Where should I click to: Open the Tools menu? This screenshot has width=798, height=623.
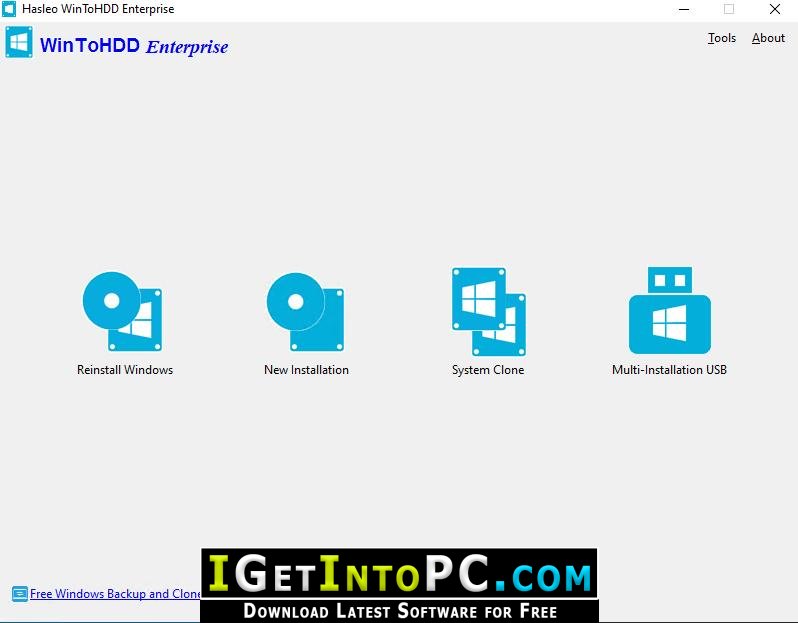click(x=722, y=38)
